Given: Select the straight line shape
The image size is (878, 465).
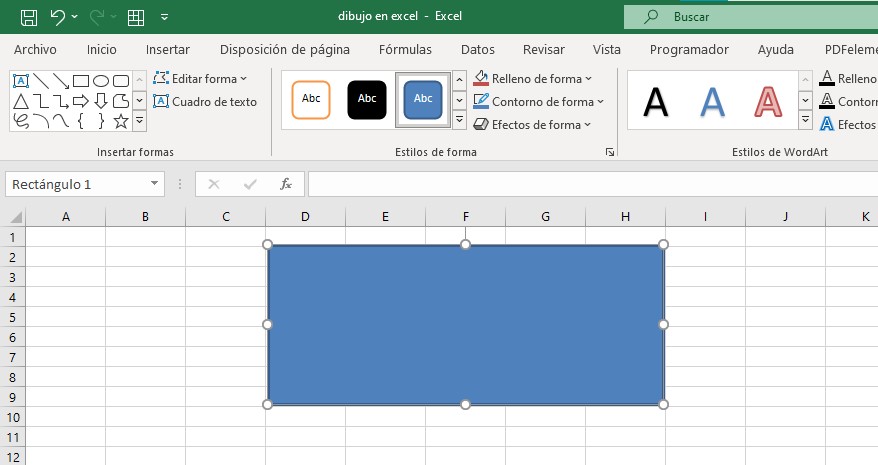Looking at the screenshot, I should [41, 81].
